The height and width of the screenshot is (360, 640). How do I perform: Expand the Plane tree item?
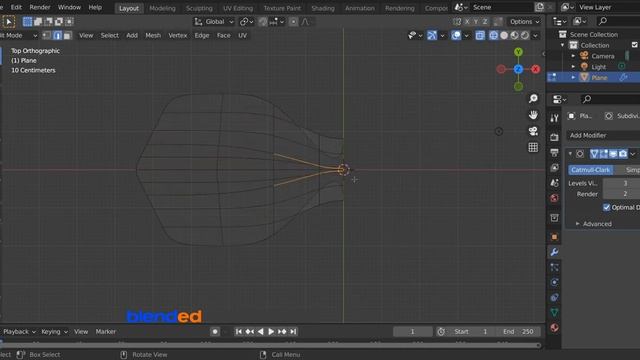pyautogui.click(x=573, y=77)
